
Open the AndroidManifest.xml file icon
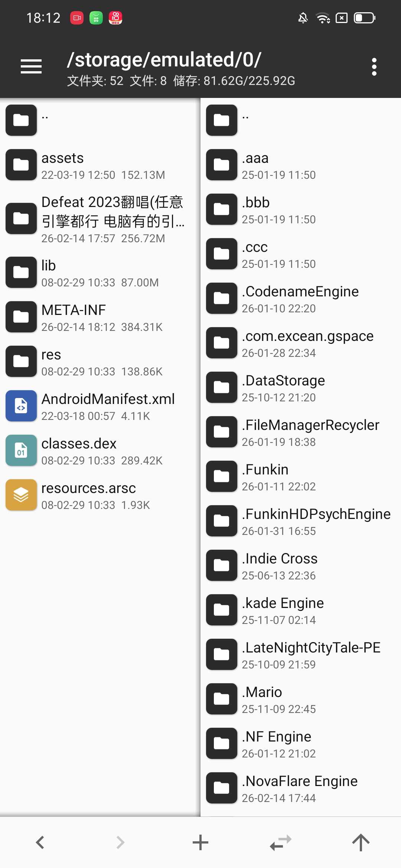point(21,406)
